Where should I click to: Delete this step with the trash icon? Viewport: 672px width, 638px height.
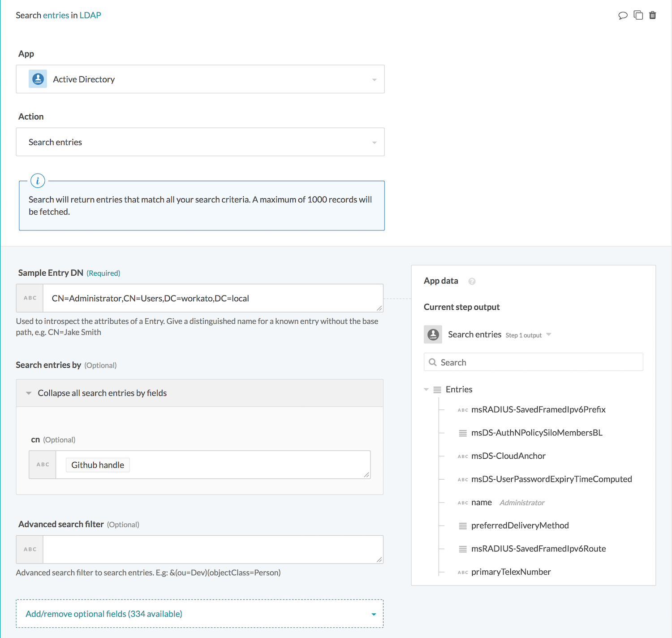[652, 15]
